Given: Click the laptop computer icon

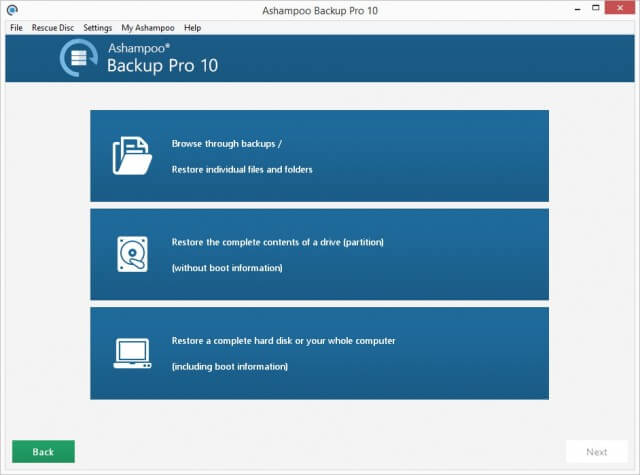Looking at the screenshot, I should tap(132, 353).
